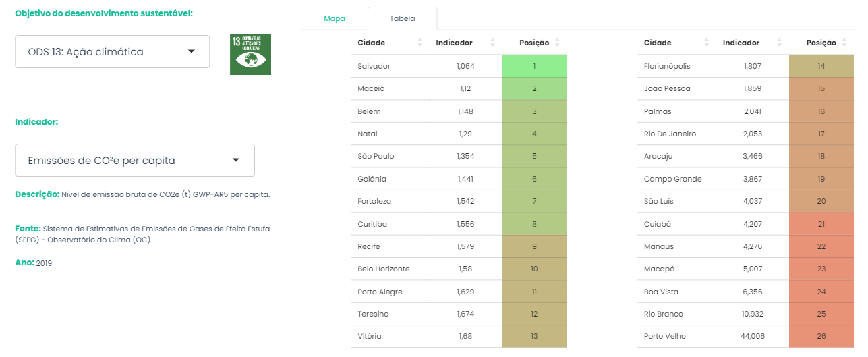Click the indicator value 44,006

(x=754, y=337)
